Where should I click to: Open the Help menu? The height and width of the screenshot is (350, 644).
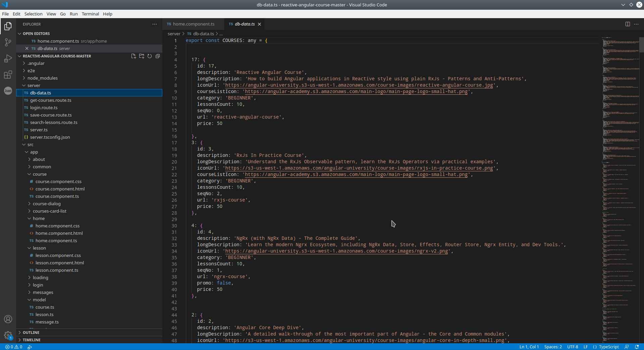tap(108, 14)
